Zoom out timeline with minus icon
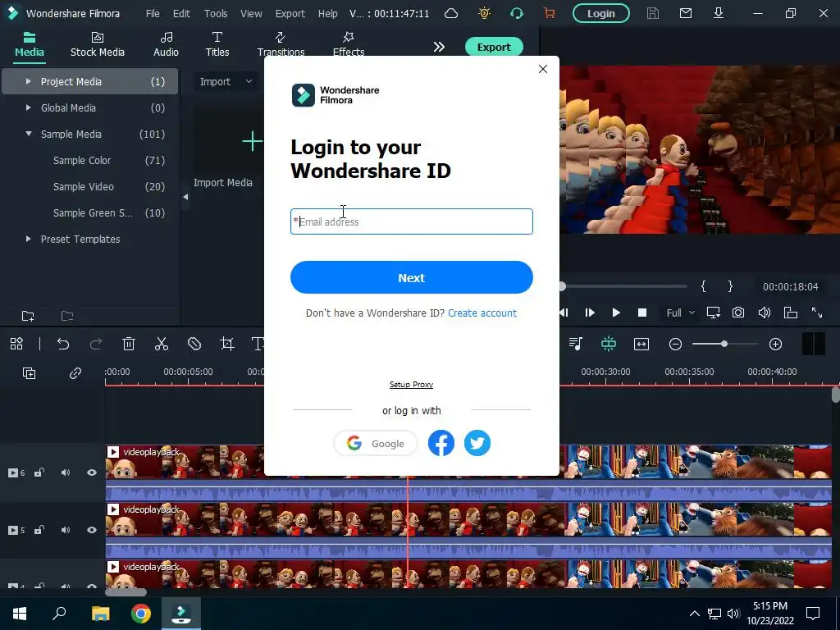Screen dimensions: 840x630 (x=676, y=345)
